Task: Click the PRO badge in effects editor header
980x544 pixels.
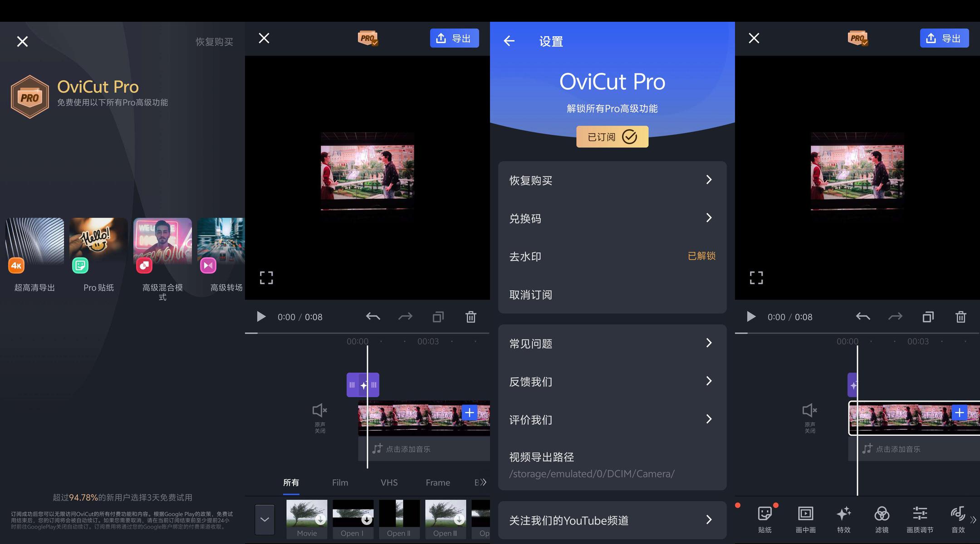Action: (368, 39)
